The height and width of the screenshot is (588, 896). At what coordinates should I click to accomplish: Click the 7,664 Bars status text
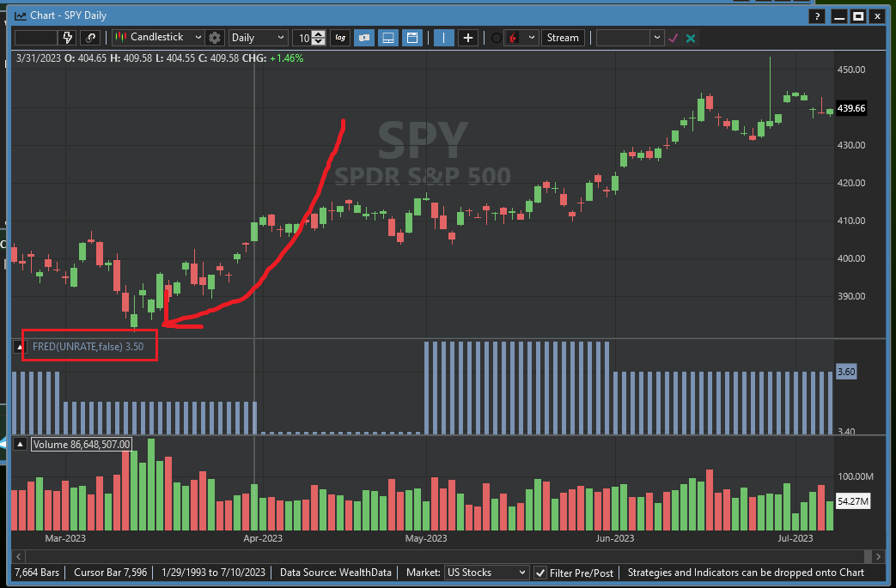point(37,573)
